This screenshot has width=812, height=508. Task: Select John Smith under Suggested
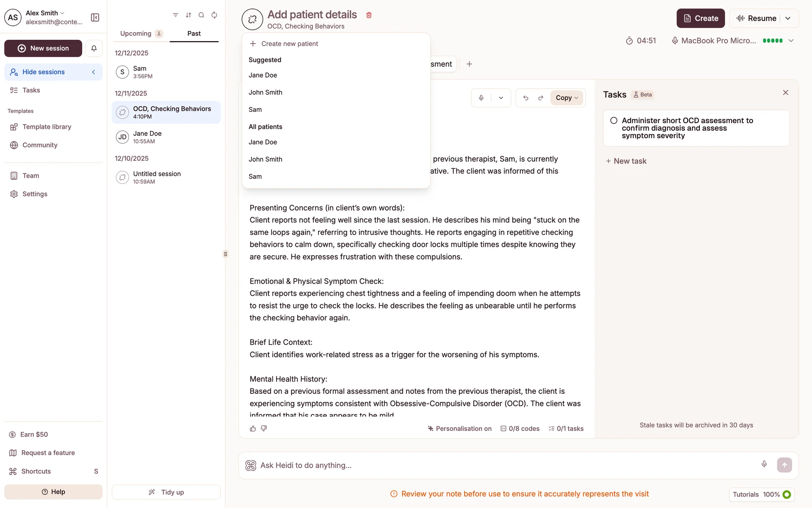(265, 92)
